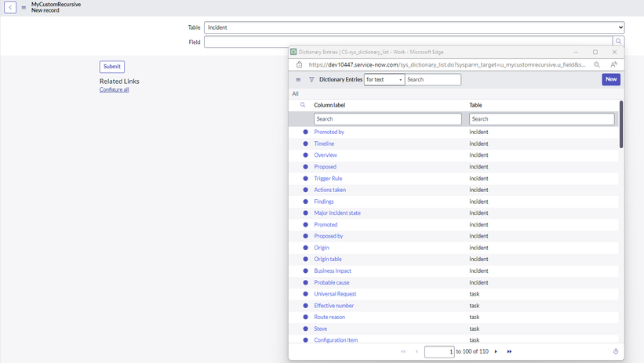
Task: Open the form context menu hamburger icon
Action: pos(24,7)
